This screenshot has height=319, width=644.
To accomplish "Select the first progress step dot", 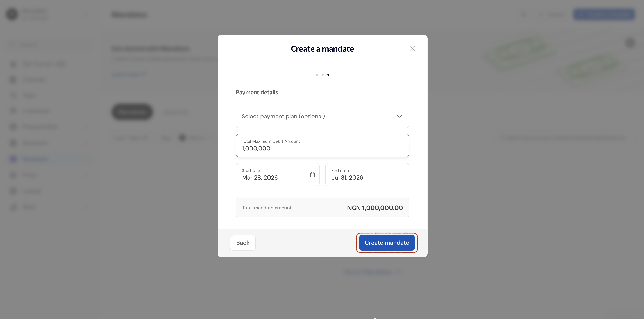I will [317, 75].
